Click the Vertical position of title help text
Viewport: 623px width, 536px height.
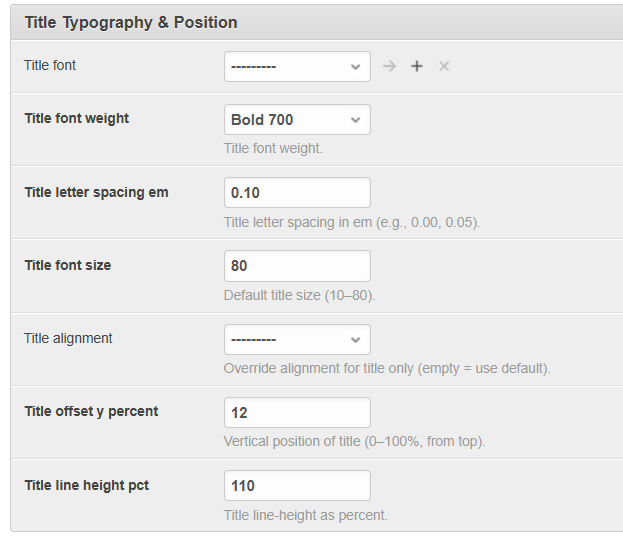click(x=354, y=441)
